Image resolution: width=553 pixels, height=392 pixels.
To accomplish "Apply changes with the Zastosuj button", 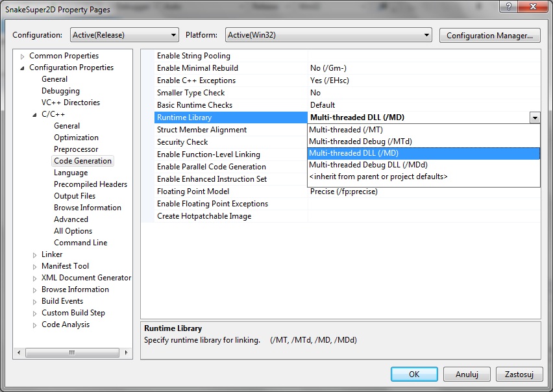I will 519,374.
